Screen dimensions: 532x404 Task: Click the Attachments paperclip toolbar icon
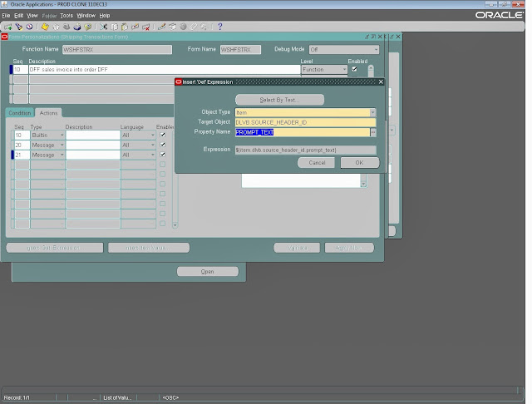pos(194,27)
